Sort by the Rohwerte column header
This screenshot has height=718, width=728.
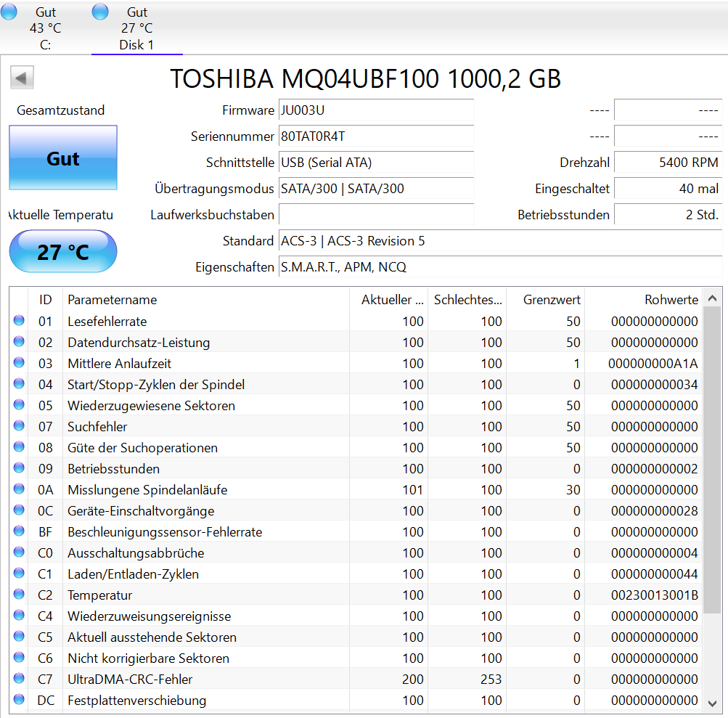pyautogui.click(x=644, y=300)
